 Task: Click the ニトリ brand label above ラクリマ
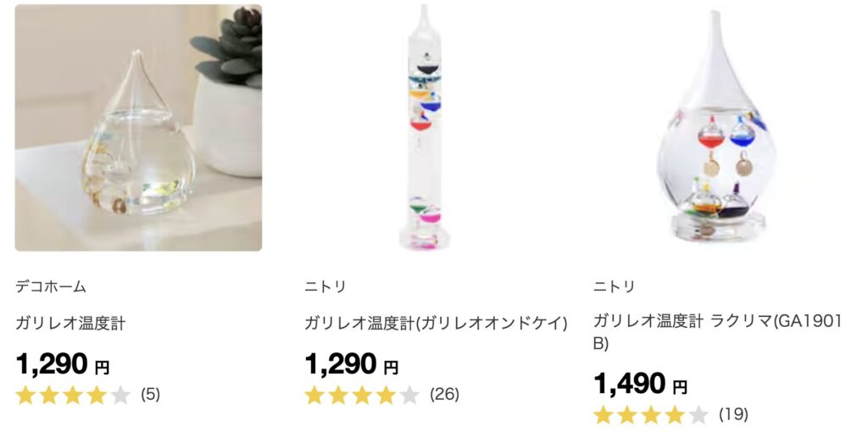[x=615, y=286]
